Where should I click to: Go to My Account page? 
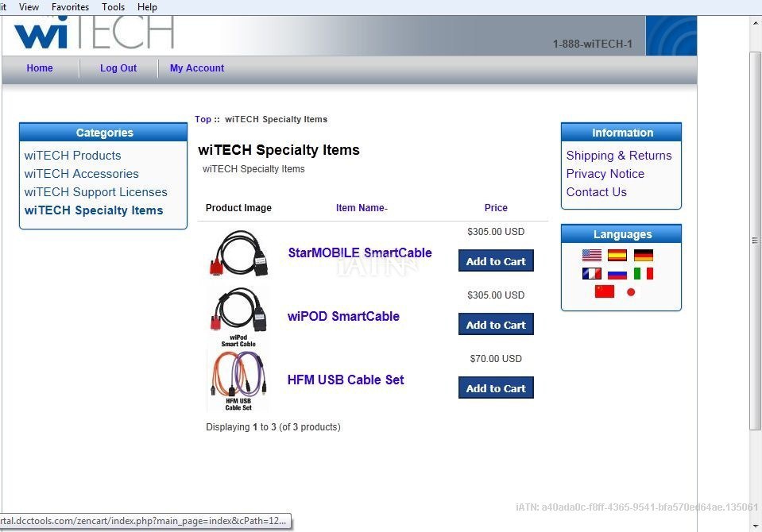[x=197, y=68]
